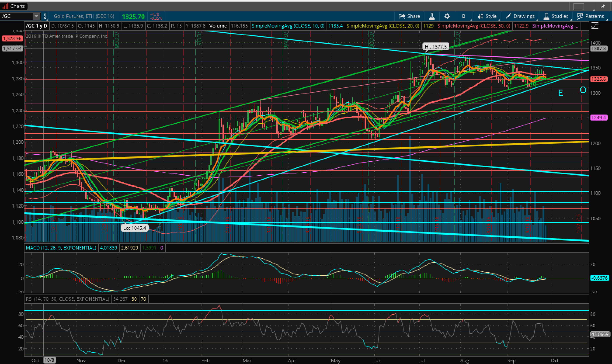Expand the /GC symbol dropdown arrow

(x=36, y=16)
